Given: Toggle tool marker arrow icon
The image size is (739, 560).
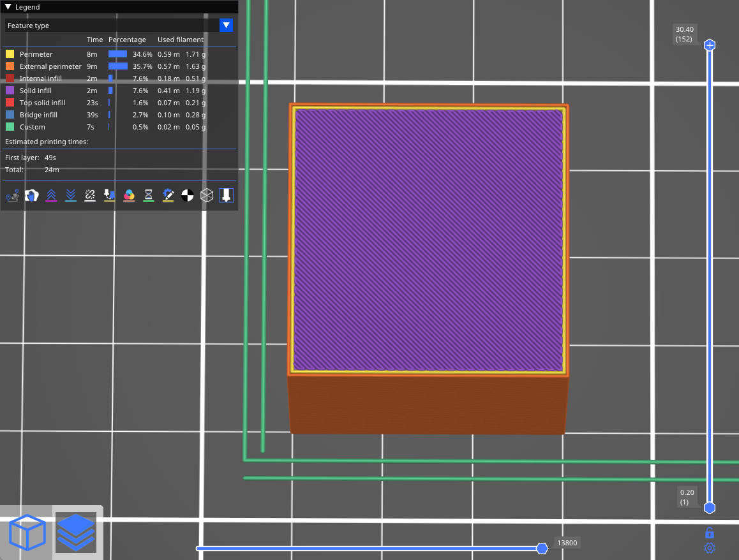Looking at the screenshot, I should pyautogui.click(x=226, y=196).
